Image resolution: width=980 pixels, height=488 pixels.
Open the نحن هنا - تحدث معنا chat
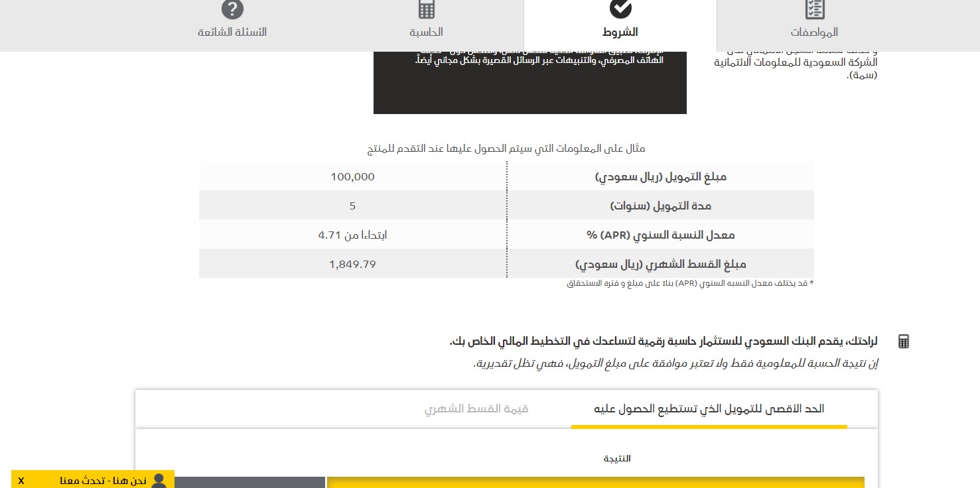tap(103, 481)
